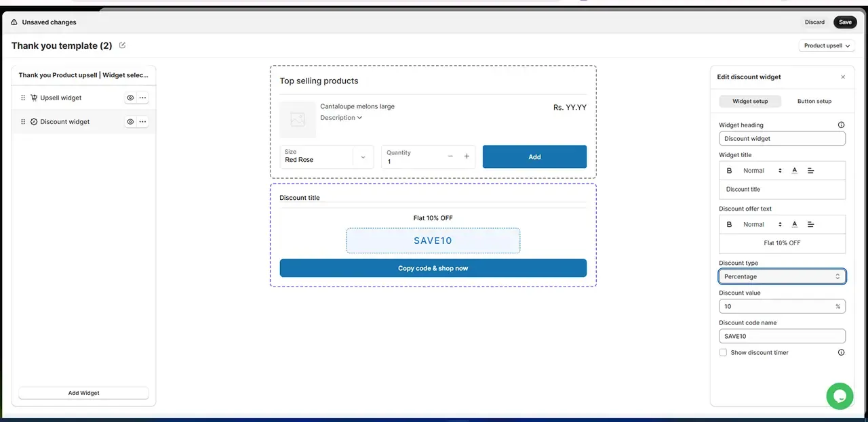Click the Save button
Image resolution: width=868 pixels, height=422 pixels.
[845, 22]
